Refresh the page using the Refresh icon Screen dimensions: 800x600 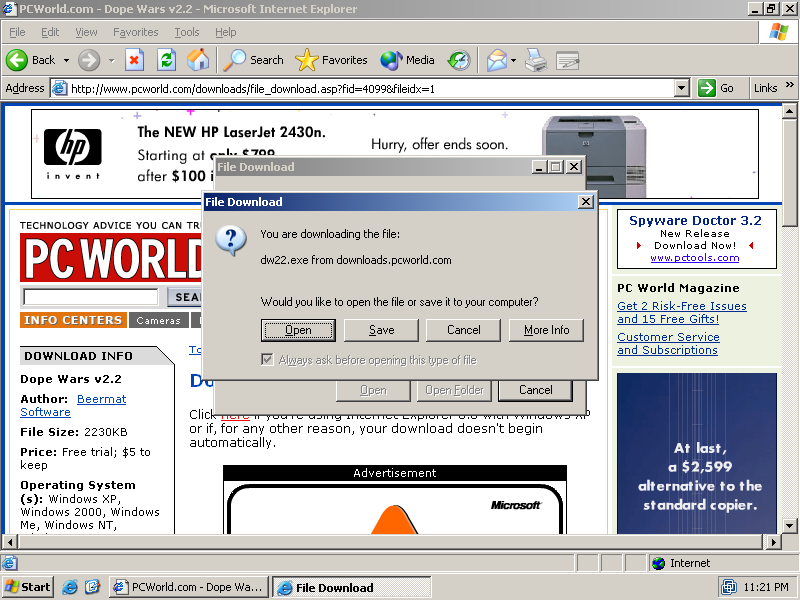[x=166, y=60]
